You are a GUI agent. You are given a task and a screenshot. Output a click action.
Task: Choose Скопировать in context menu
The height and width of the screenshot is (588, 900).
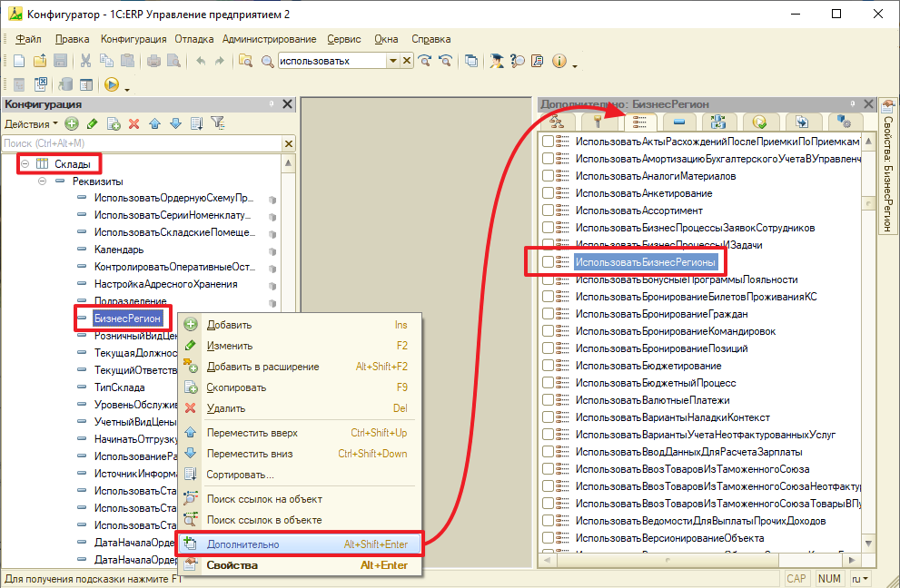click(301, 387)
